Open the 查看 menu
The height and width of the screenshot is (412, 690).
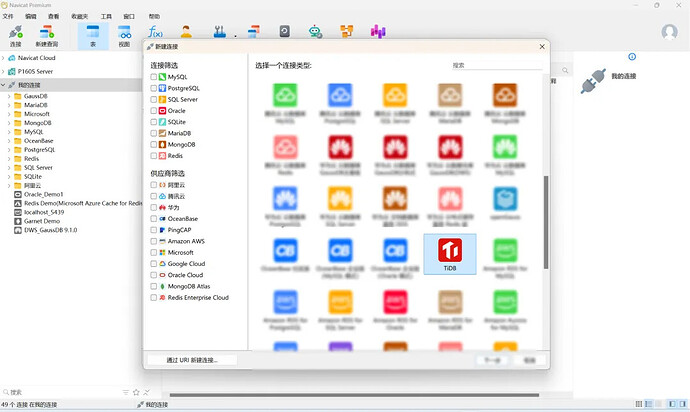click(x=54, y=16)
